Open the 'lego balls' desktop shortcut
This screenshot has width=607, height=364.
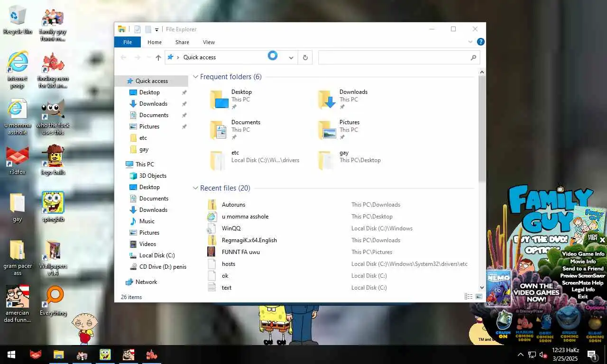tap(53, 160)
